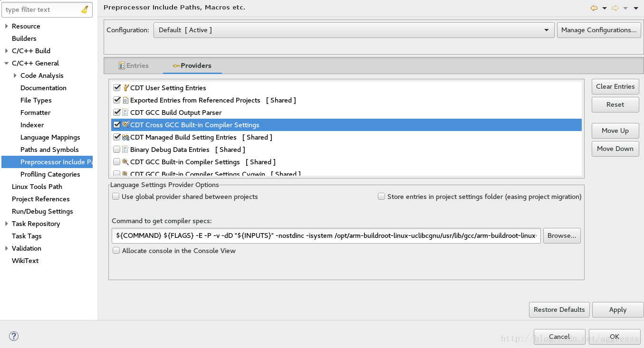Enable CDT GCC Built-in Compiler Settings provider

click(x=117, y=162)
